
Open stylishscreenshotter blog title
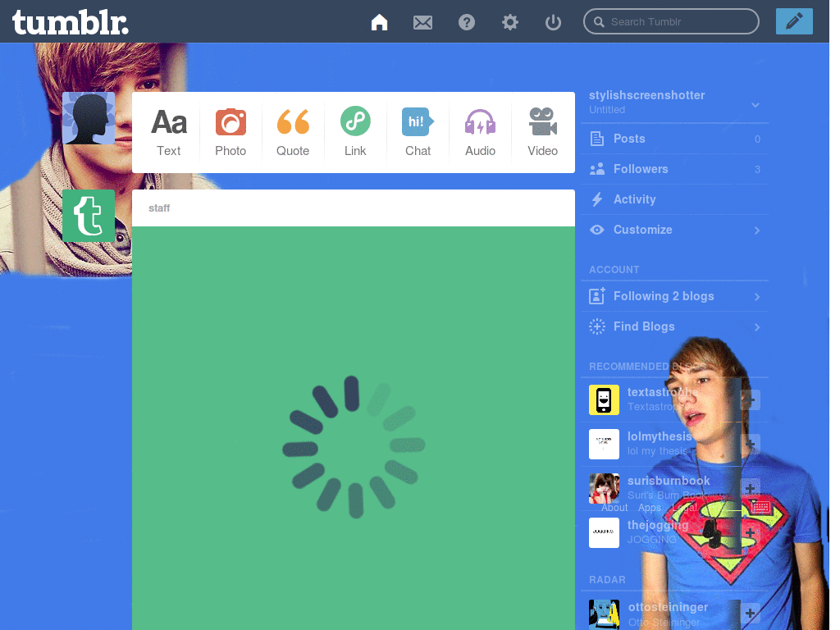(x=646, y=95)
